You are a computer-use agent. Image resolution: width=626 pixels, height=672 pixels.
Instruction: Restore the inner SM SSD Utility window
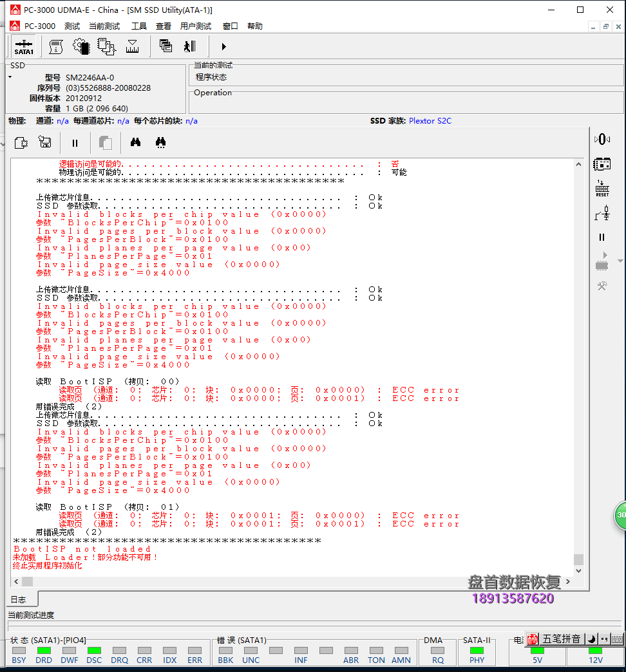[606, 26]
